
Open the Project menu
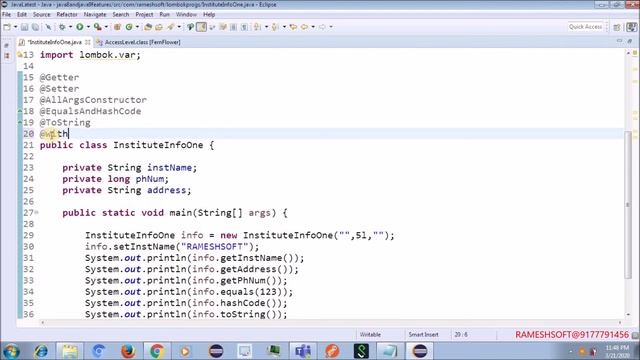tap(144, 15)
